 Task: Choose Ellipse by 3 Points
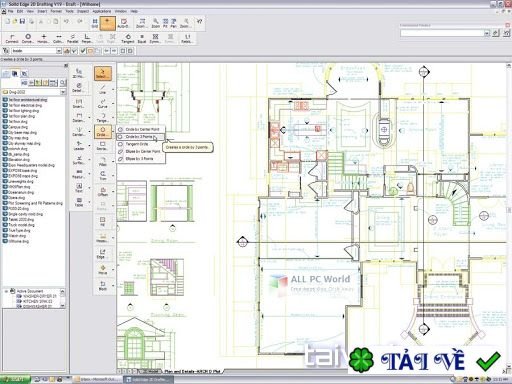(x=140, y=159)
